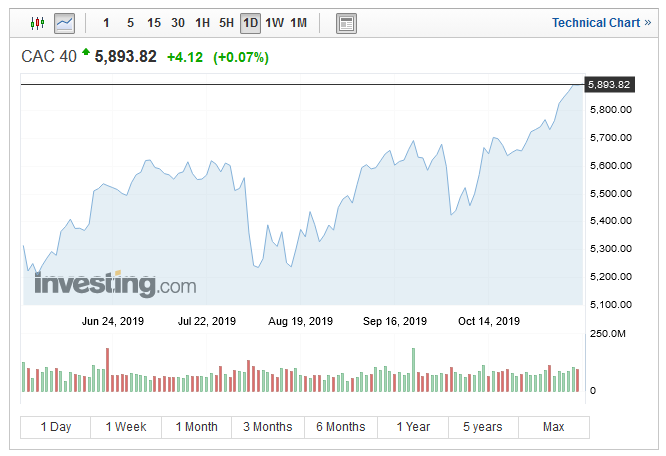
Task: Click the Jul 22, 2019 date label
Action: point(206,321)
